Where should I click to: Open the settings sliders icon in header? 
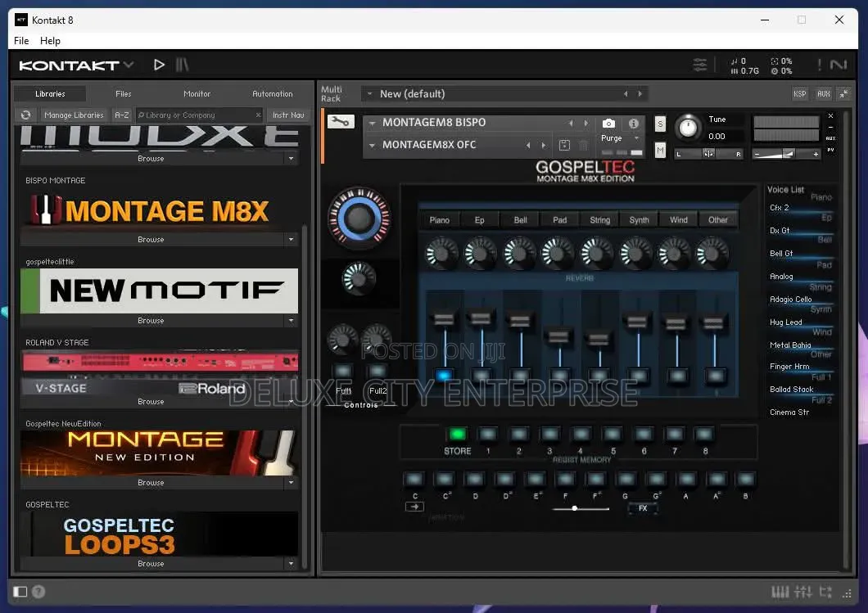(699, 65)
